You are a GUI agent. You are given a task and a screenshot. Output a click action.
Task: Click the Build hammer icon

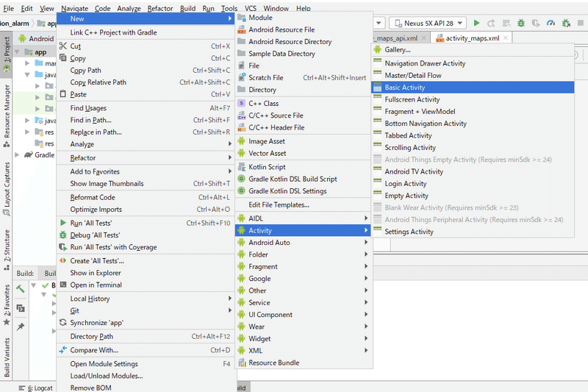coord(21,288)
